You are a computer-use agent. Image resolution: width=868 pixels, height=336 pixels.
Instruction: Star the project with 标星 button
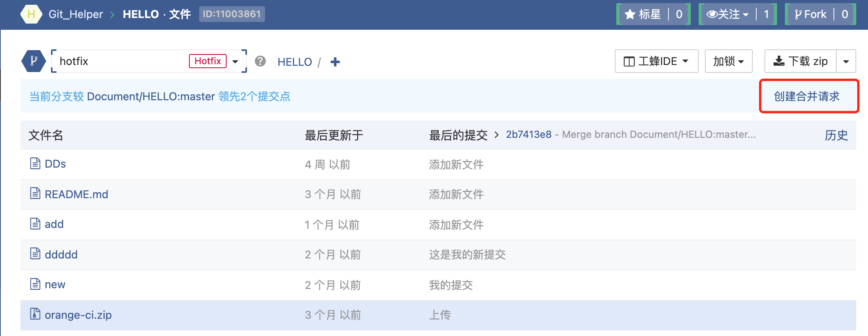coord(643,14)
